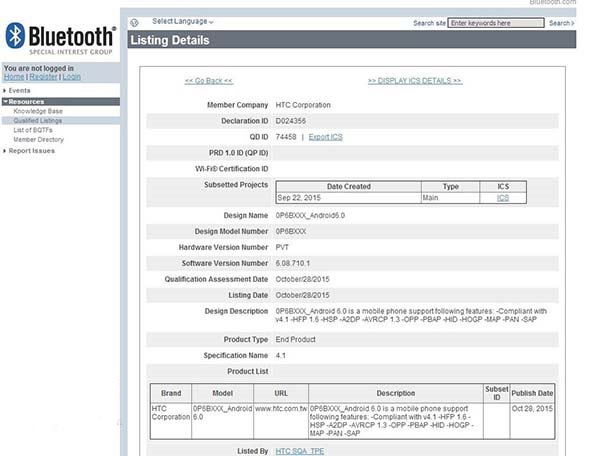Click the Export ICS link
The width and height of the screenshot is (600, 456).
click(x=326, y=137)
